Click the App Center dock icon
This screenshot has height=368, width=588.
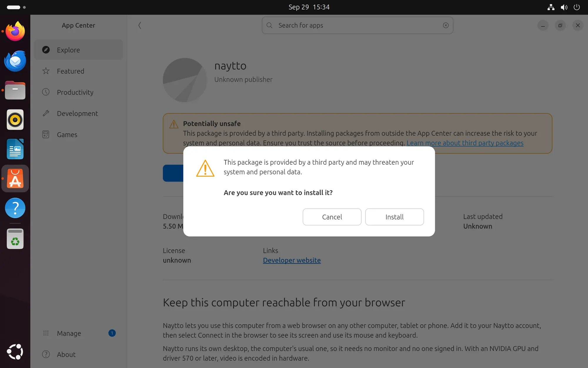15,179
